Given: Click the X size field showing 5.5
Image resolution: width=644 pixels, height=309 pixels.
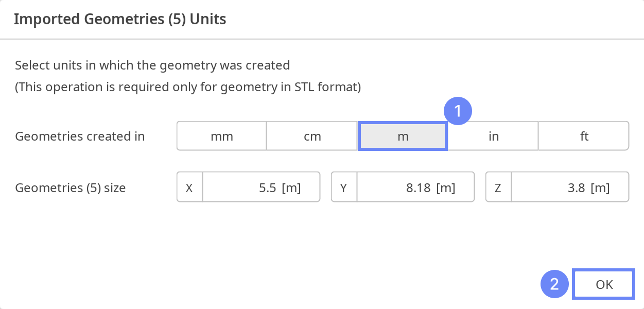Looking at the screenshot, I should (x=262, y=187).
